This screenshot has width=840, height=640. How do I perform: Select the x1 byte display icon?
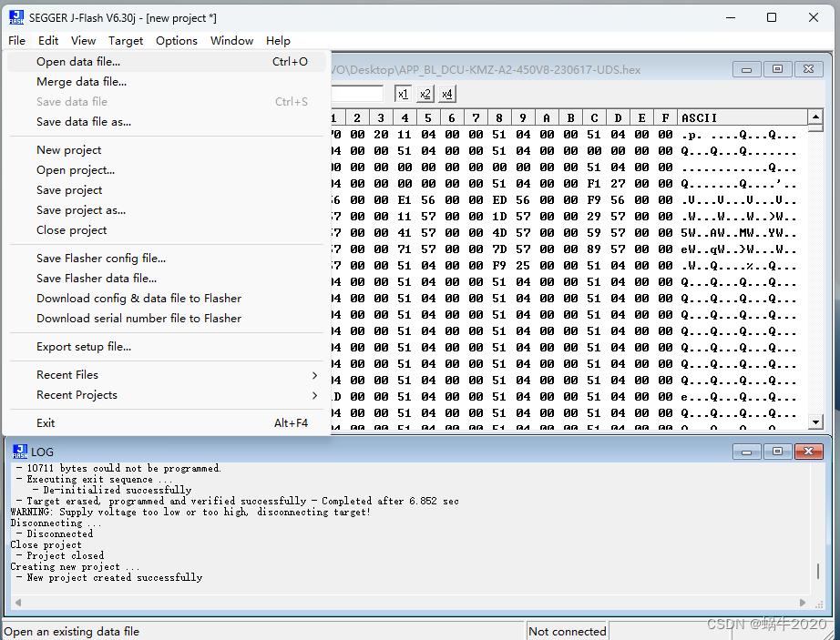(x=403, y=93)
